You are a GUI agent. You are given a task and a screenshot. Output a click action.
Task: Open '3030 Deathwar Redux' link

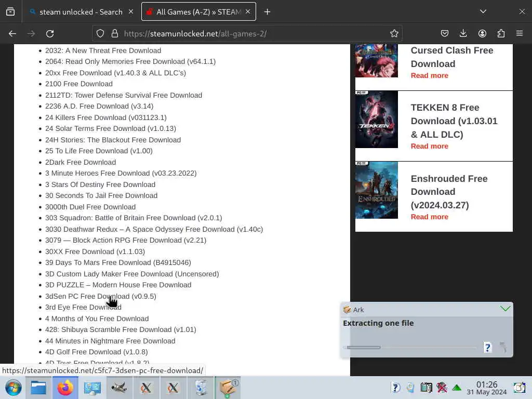click(154, 230)
